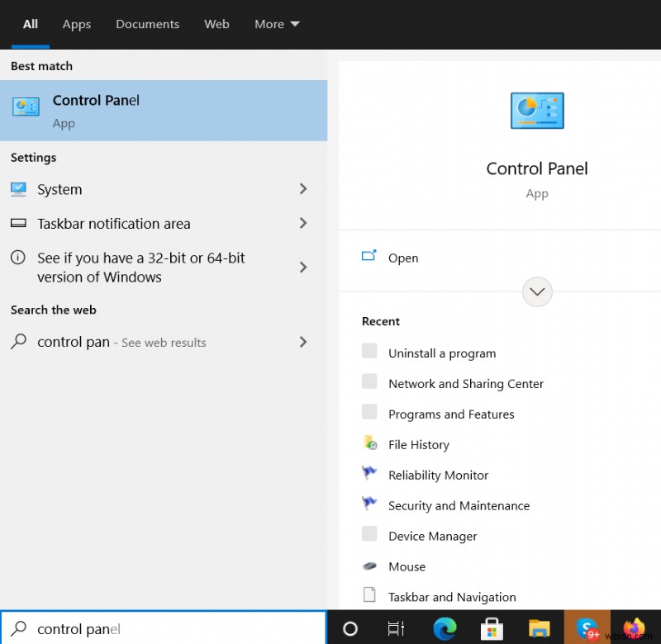Expand the chevron below Open
The width and height of the screenshot is (661, 644).
tap(537, 291)
